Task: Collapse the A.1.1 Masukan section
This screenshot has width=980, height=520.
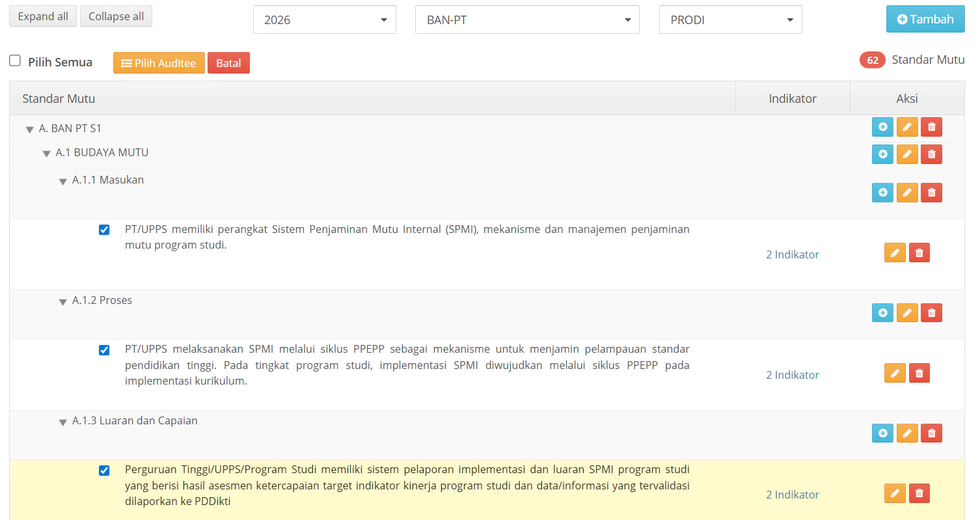Action: tap(62, 182)
